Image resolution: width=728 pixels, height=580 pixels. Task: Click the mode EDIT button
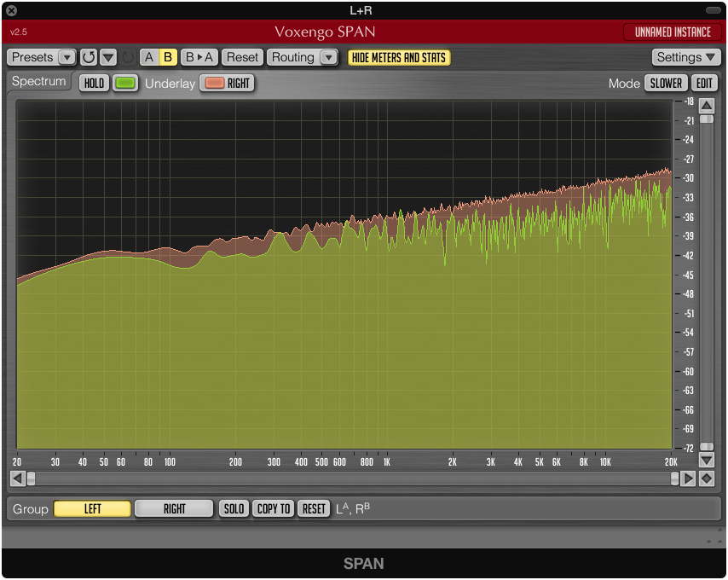[x=704, y=83]
